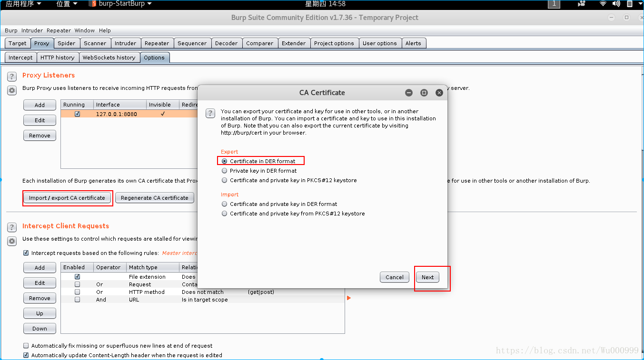Click the volume icon in top bar
644x360 pixels.
tap(616, 4)
